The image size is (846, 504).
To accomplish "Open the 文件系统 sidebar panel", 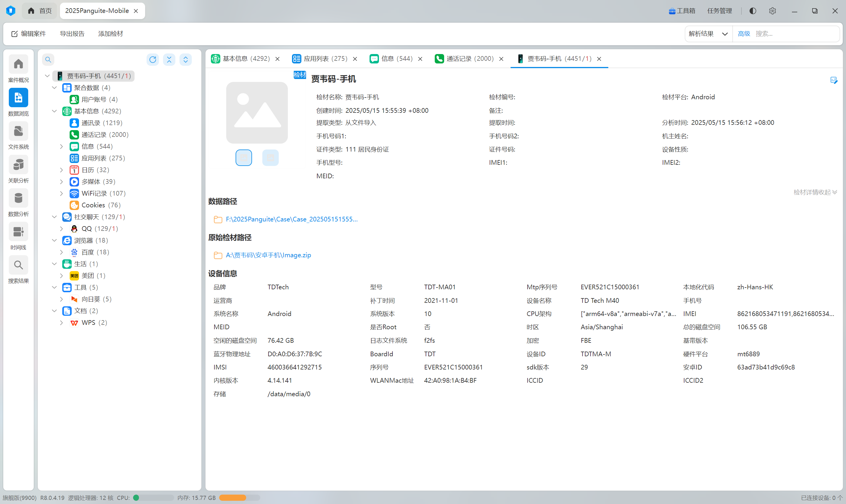I will tap(18, 132).
